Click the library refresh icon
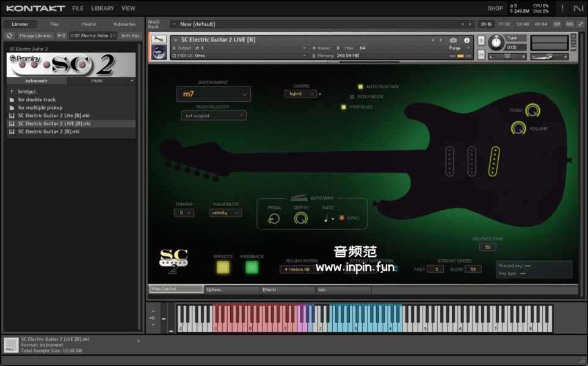 click(x=10, y=36)
